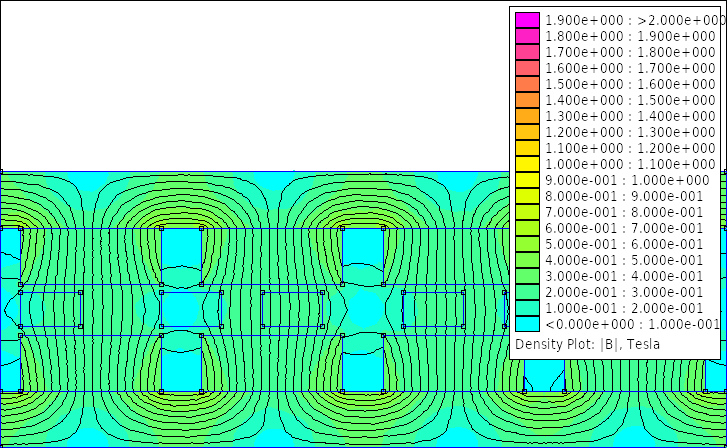Click the 'Density Plot: |B|, Tesla' caption
The image size is (727, 448).
[587, 344]
